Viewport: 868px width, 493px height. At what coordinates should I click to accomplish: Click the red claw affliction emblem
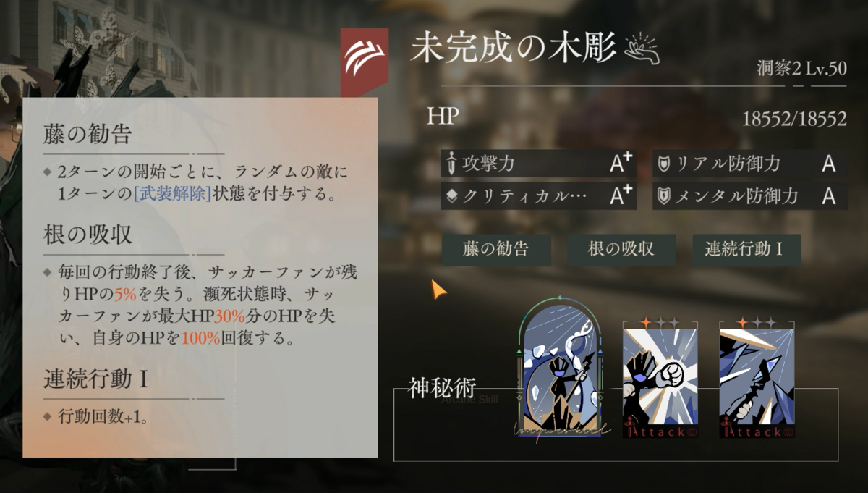point(365,60)
